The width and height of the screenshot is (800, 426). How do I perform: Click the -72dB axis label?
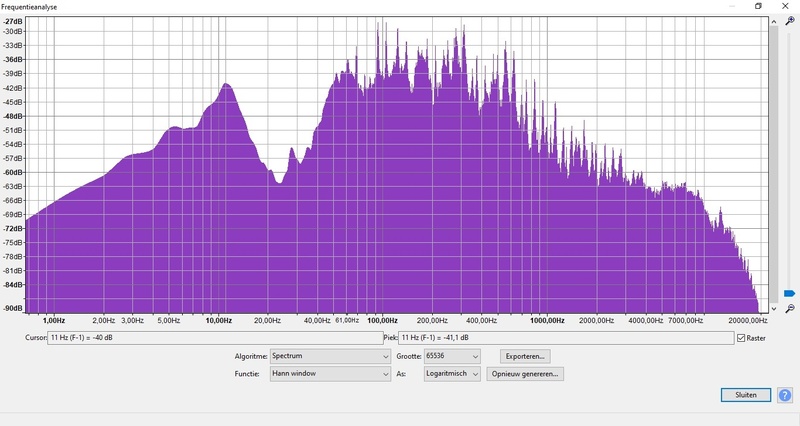(13, 229)
